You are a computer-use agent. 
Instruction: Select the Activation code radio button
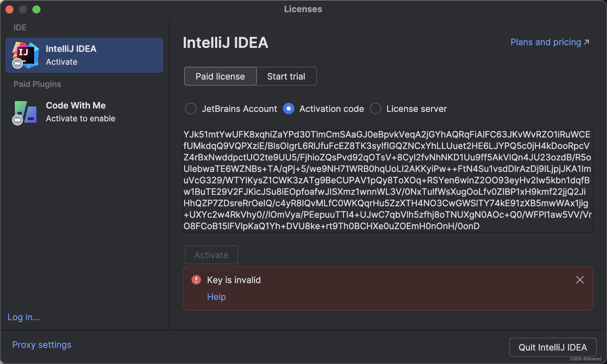[x=289, y=109]
